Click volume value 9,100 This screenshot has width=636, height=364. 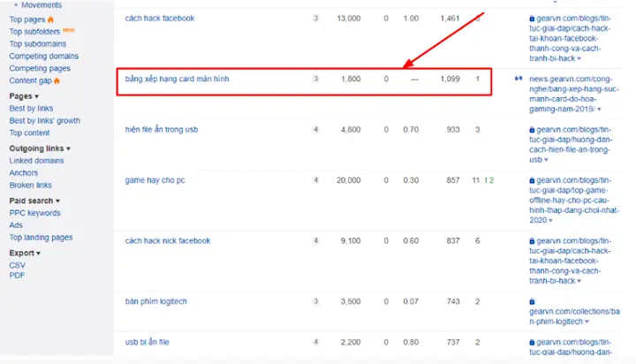click(351, 240)
